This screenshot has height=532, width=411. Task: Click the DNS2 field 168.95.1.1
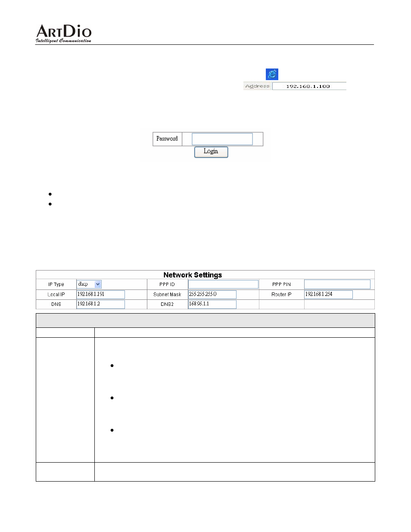[x=212, y=304]
